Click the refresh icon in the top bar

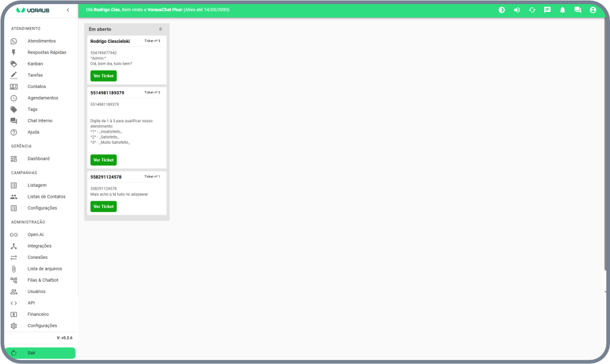coord(532,10)
